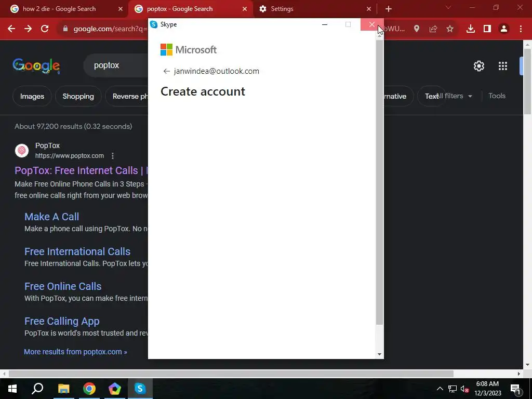
Task: Close the 'how 2 die' tab
Action: coord(121,9)
